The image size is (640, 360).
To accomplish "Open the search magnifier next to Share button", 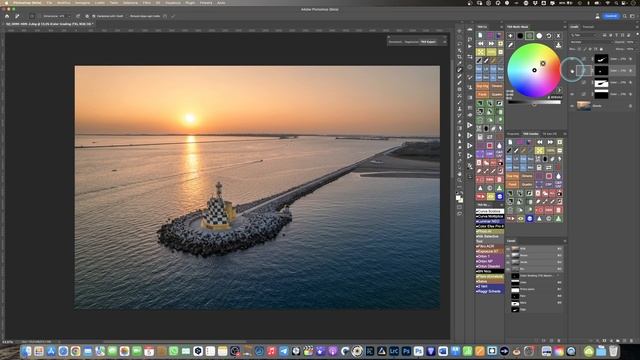I will 624,16.
